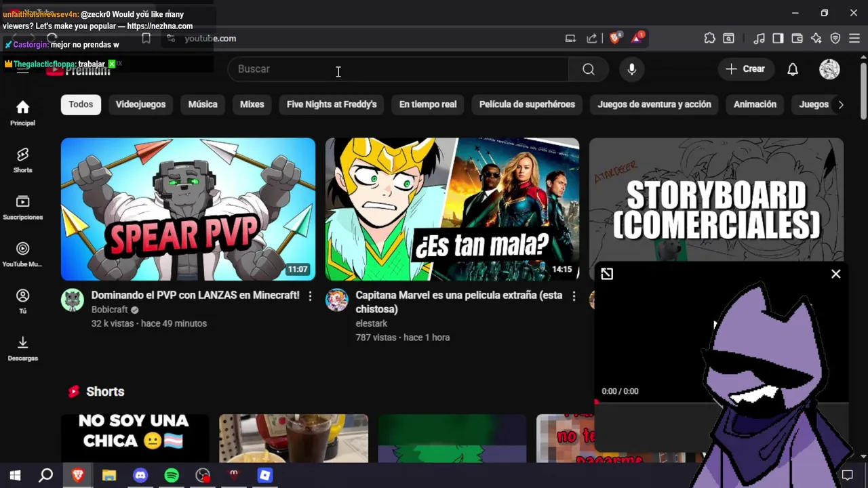
Task: Open Spotify from the taskbar
Action: [172, 475]
